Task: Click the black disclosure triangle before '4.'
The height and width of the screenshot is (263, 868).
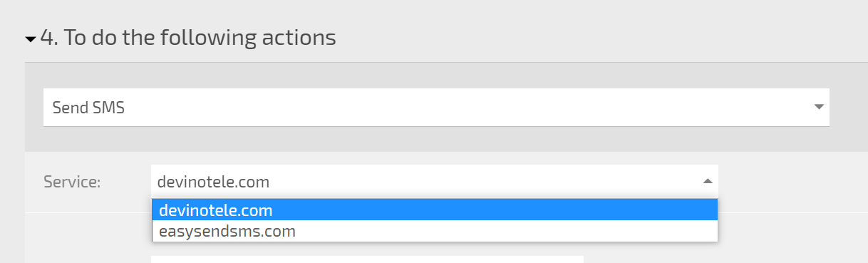Action: [x=31, y=39]
